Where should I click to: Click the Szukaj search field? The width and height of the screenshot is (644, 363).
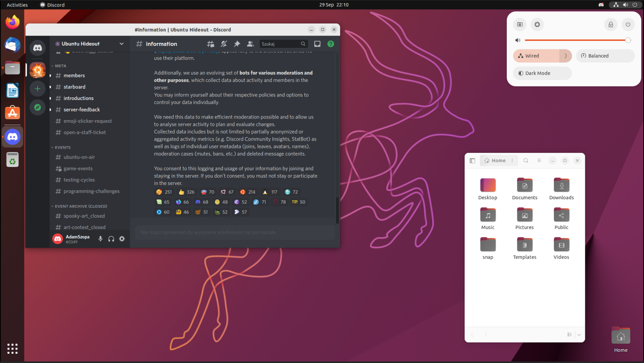point(282,44)
